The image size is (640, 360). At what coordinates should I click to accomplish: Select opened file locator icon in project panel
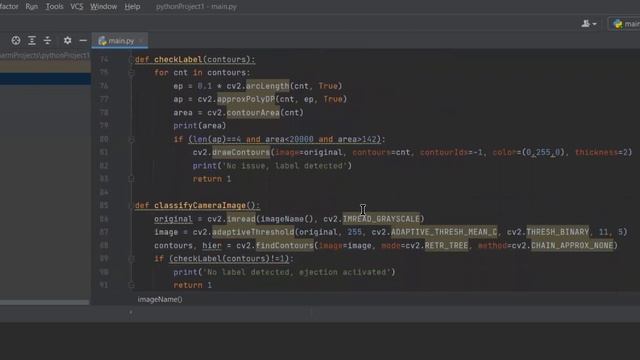tap(16, 40)
